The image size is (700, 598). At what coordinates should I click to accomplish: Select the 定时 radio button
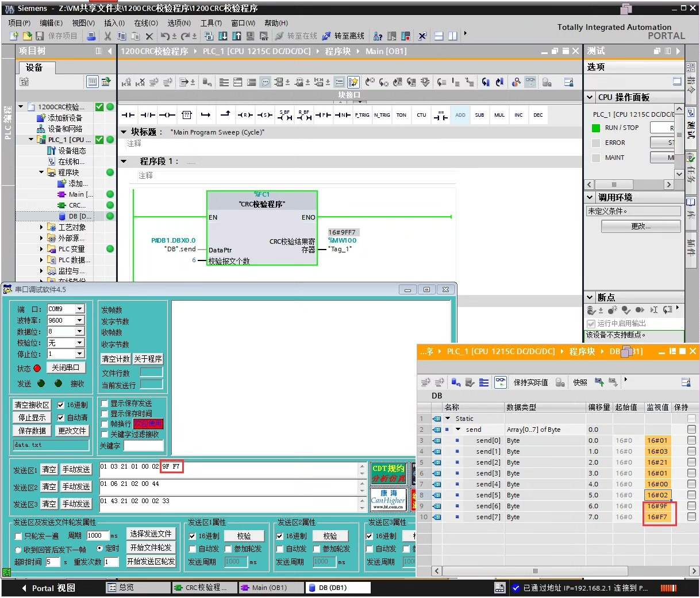click(x=100, y=548)
